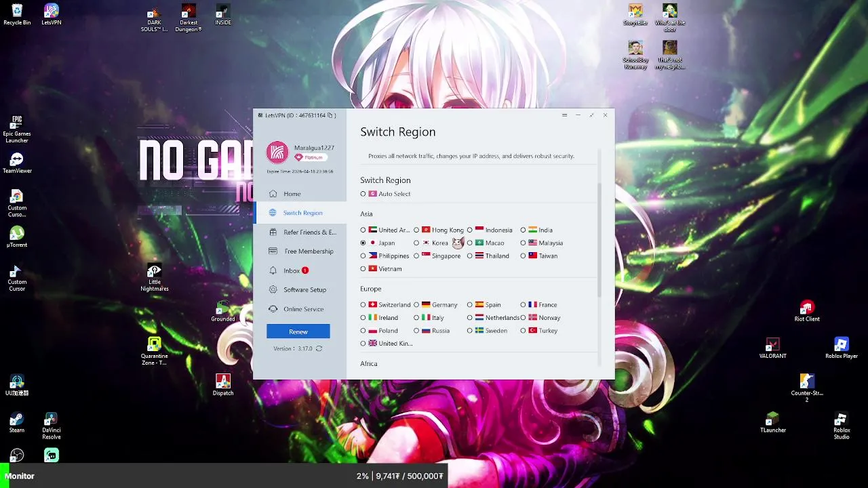Open Darkest Dungeon desktop icon

[x=189, y=18]
